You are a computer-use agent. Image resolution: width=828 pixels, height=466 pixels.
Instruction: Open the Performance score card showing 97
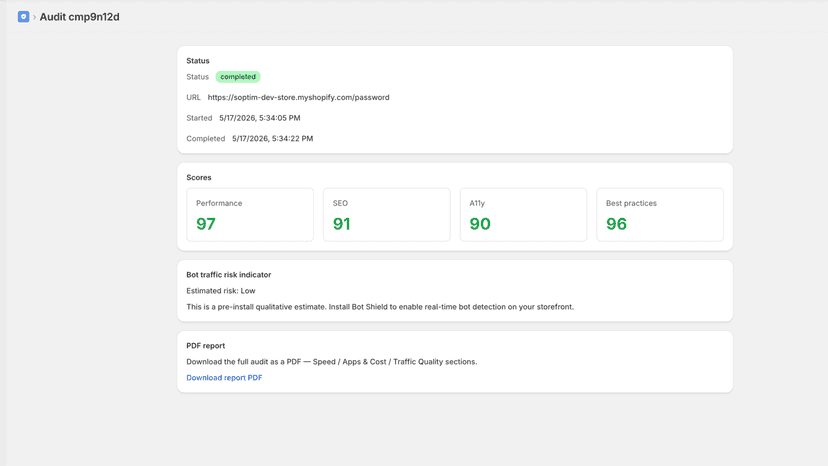tap(250, 215)
